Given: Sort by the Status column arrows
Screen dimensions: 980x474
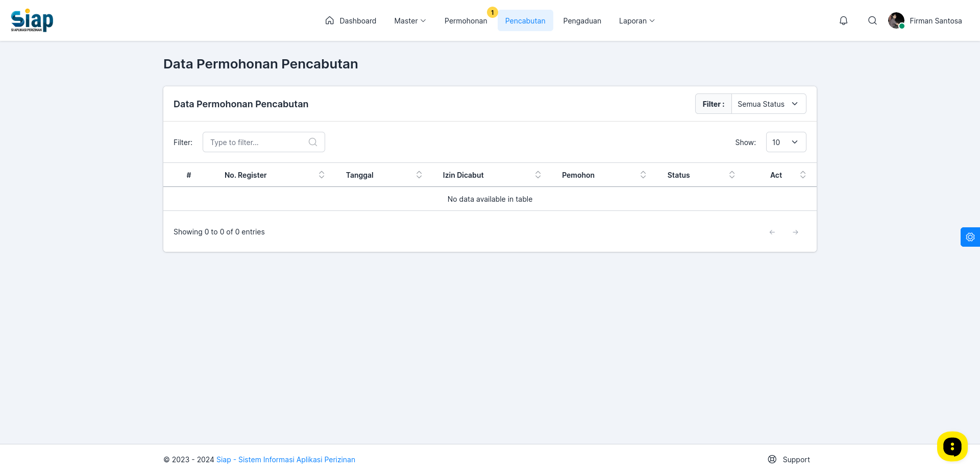Looking at the screenshot, I should (x=732, y=175).
